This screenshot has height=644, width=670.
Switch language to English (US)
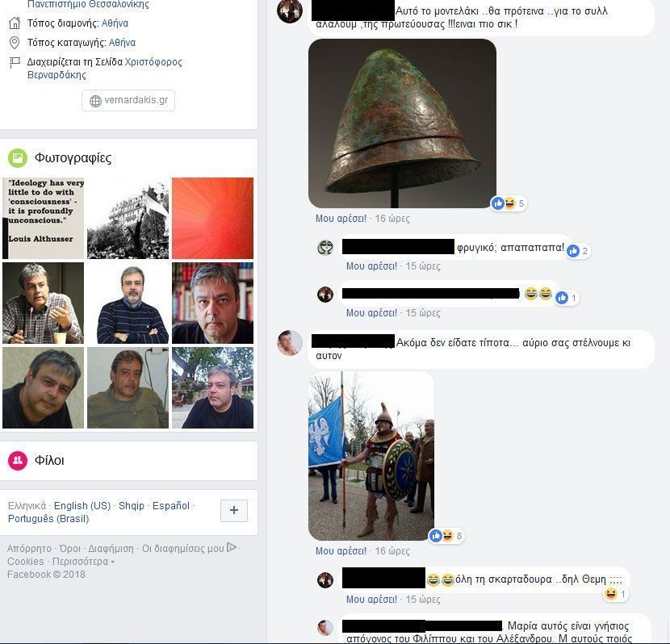pos(82,506)
